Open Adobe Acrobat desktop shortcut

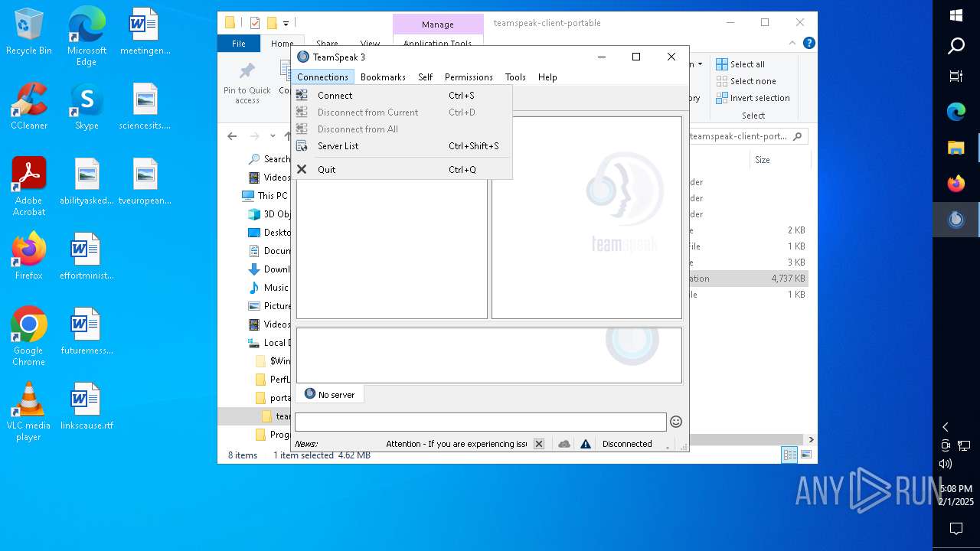pos(29,187)
